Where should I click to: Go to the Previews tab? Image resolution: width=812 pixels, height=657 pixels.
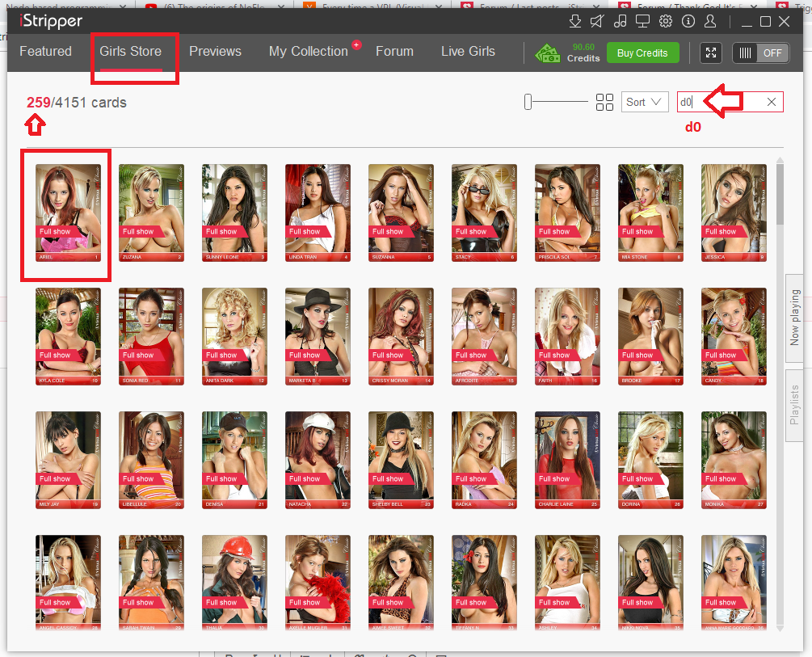pos(215,51)
